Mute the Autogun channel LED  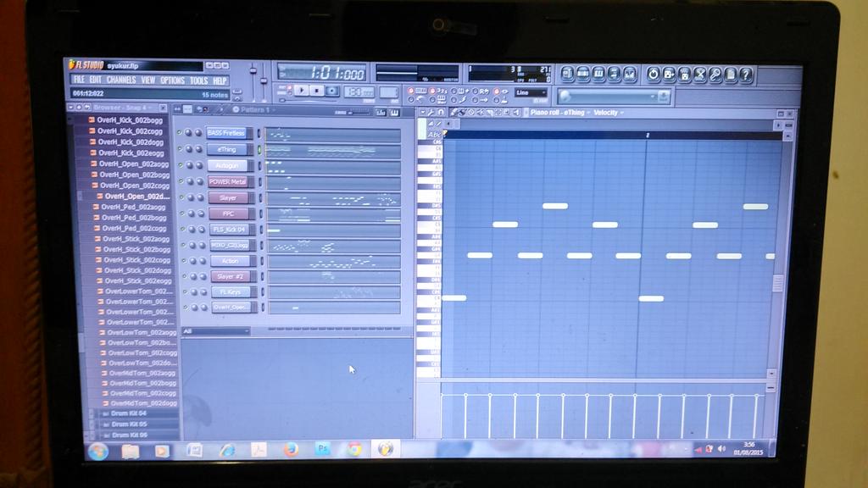point(180,165)
